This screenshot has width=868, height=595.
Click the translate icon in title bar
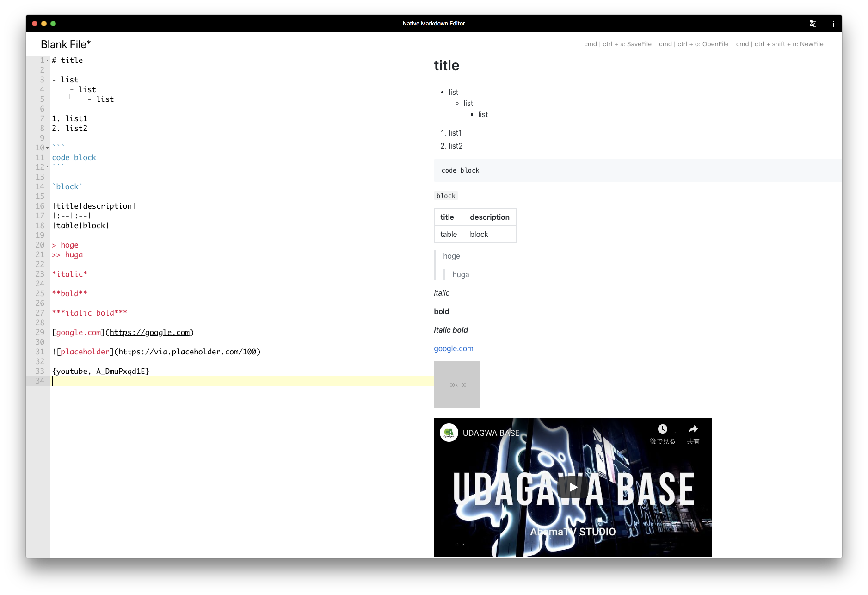pyautogui.click(x=813, y=24)
